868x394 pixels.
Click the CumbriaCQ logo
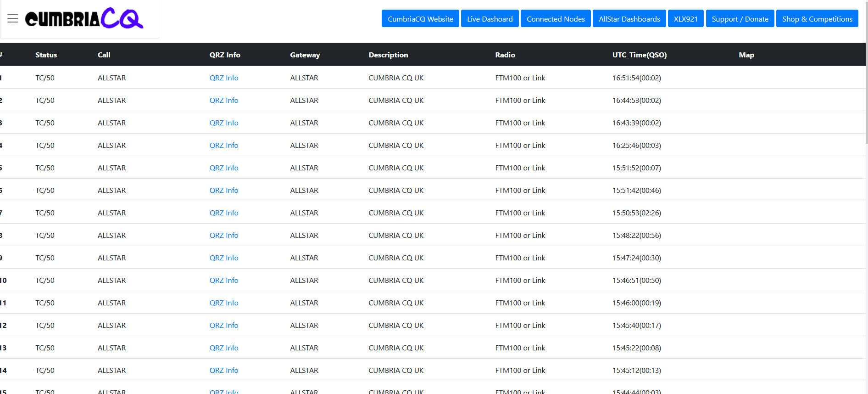pos(84,18)
